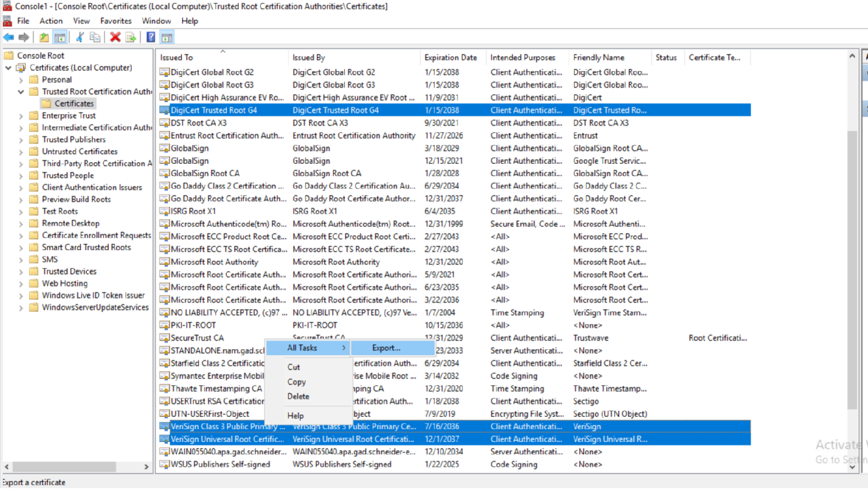
Task: Click the certificate icon for DST Root CA X3
Action: (164, 123)
